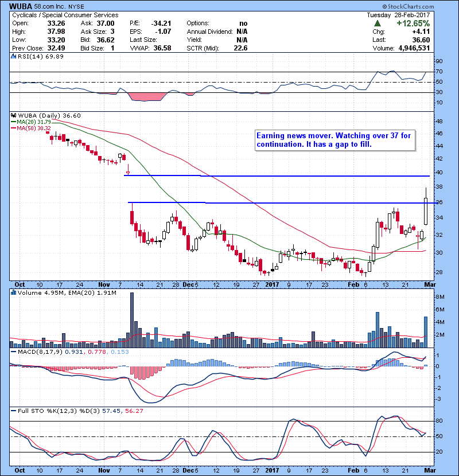Click the RSI(14) indicator chart icon
Screen dimensions: 459x476
coord(13,56)
